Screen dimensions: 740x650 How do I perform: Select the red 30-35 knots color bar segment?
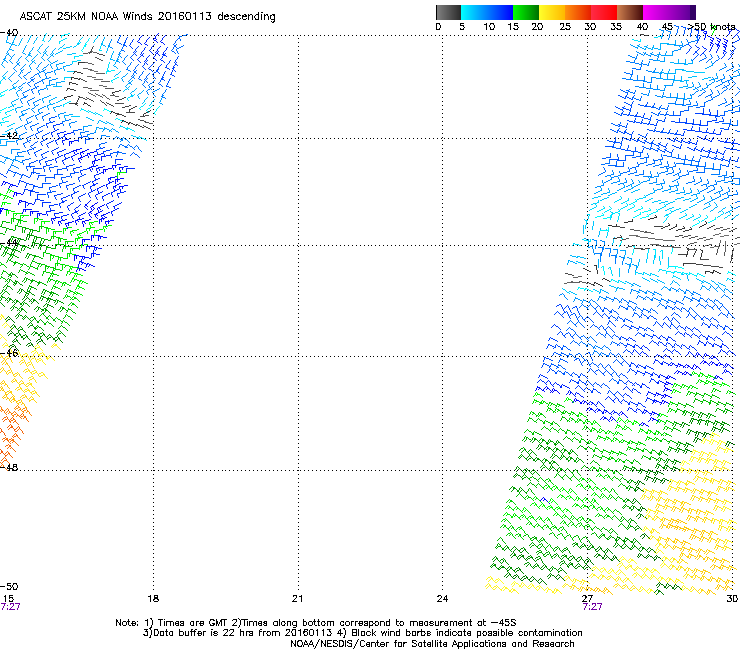604,12
